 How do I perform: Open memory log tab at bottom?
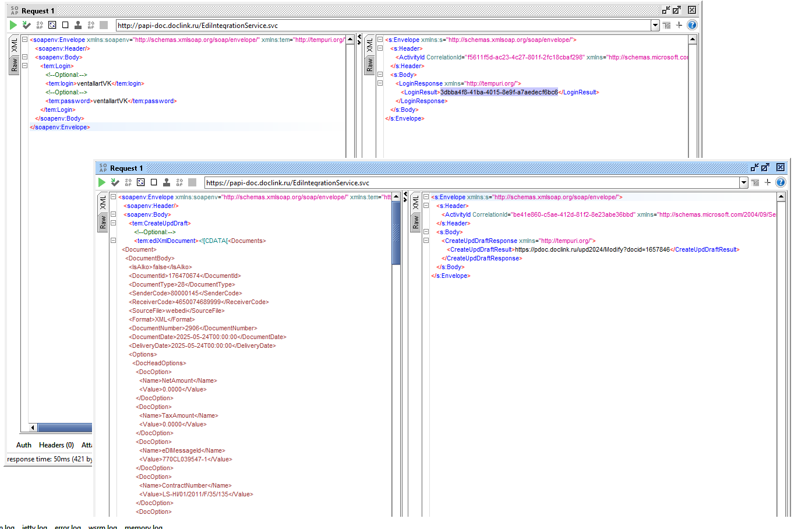pyautogui.click(x=143, y=527)
